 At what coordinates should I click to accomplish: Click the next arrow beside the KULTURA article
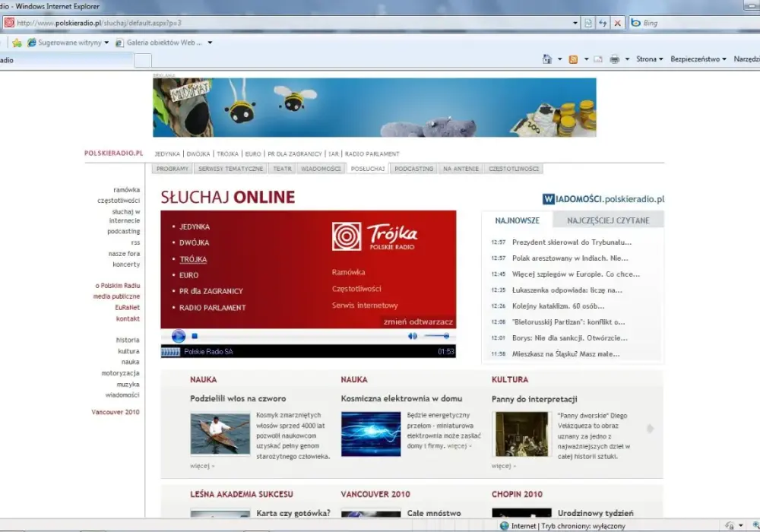pos(651,429)
